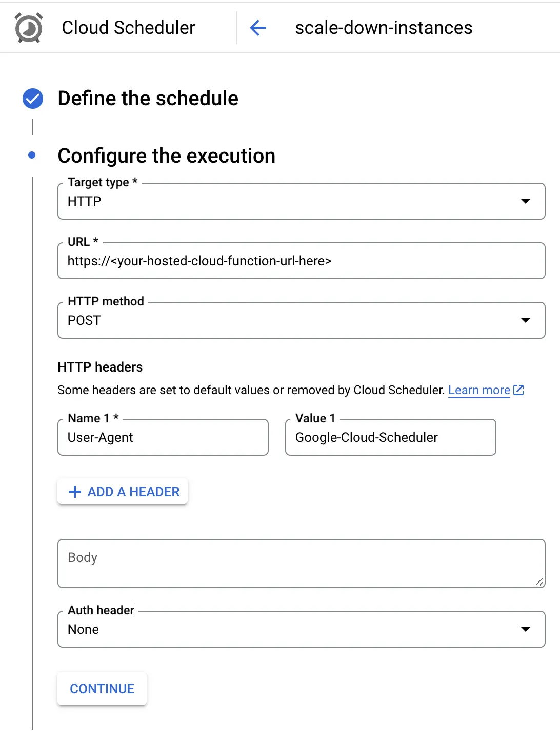Click the Value 1 Google-Cloud-Scheduler field
The height and width of the screenshot is (737, 560).
[x=391, y=437]
